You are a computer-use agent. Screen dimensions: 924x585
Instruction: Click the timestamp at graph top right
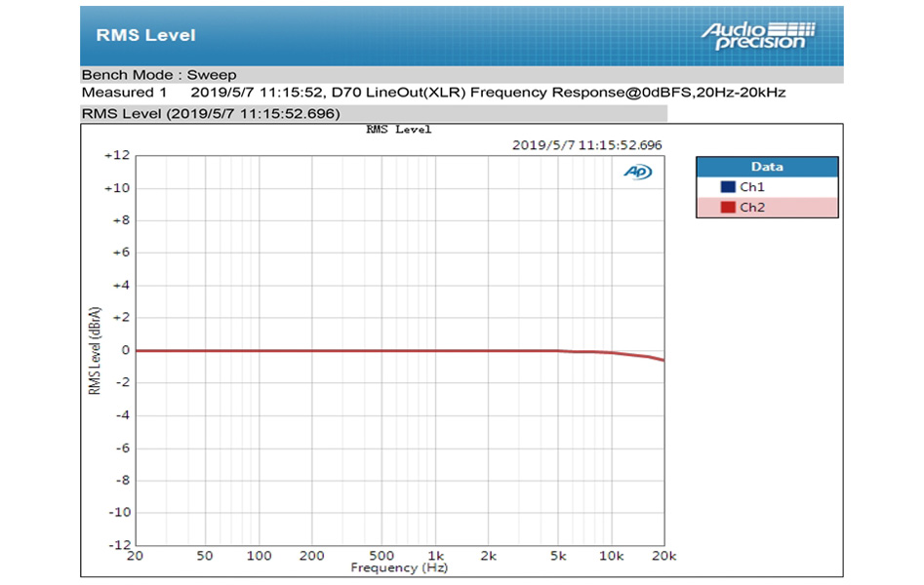click(586, 144)
